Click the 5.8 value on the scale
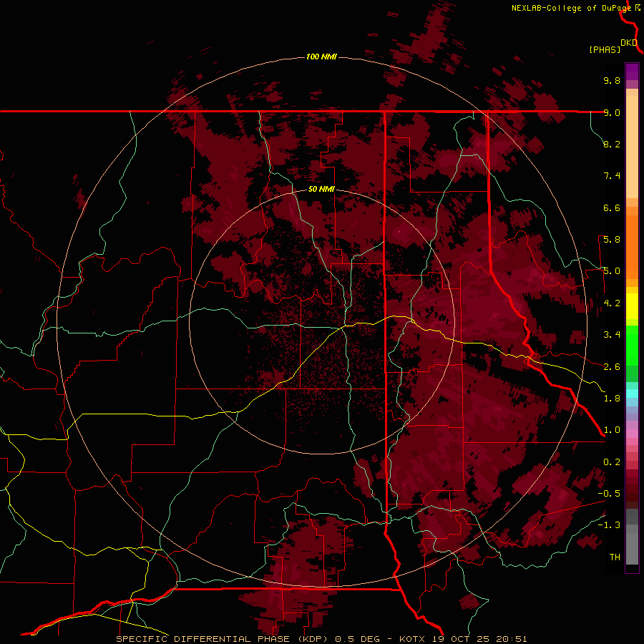 tap(612, 240)
